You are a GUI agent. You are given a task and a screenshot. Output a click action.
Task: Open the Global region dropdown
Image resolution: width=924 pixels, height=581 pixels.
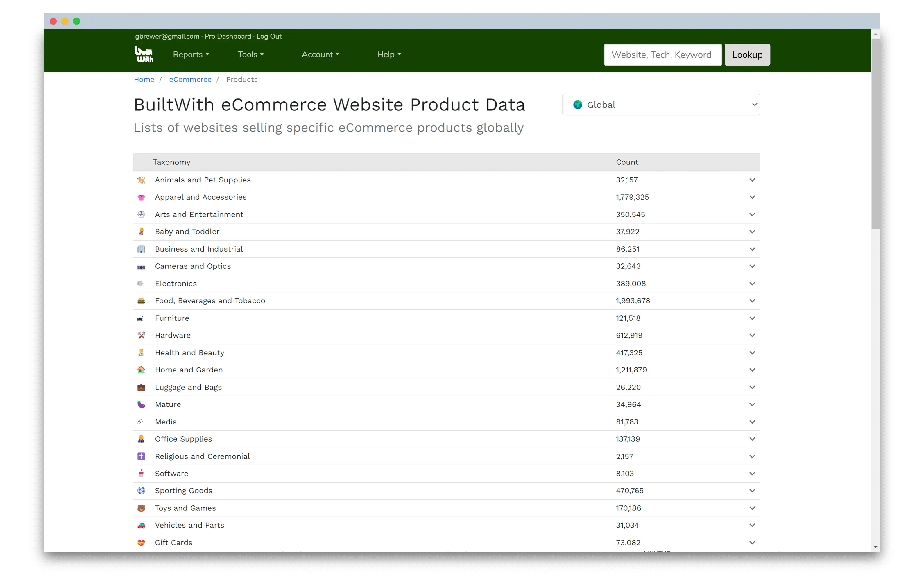661,105
